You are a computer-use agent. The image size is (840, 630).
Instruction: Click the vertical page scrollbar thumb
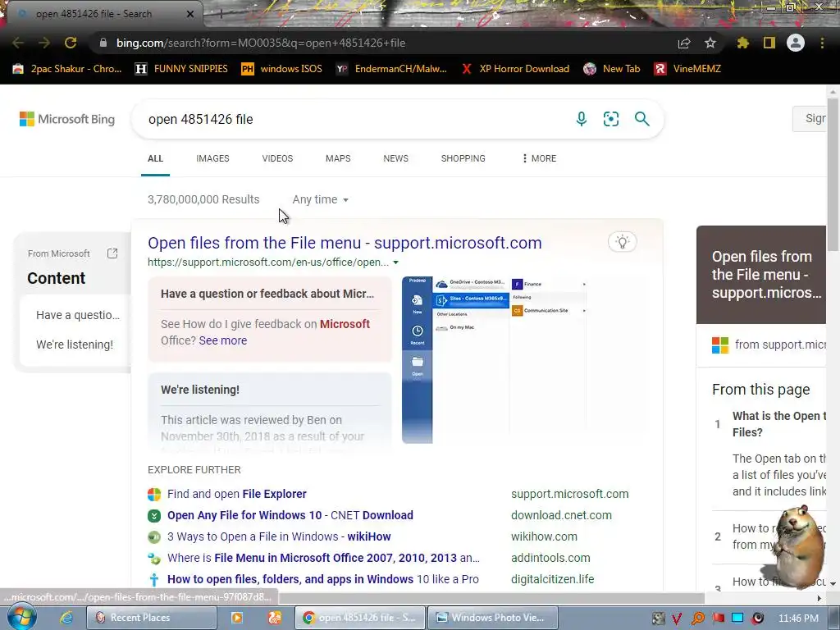(x=833, y=174)
